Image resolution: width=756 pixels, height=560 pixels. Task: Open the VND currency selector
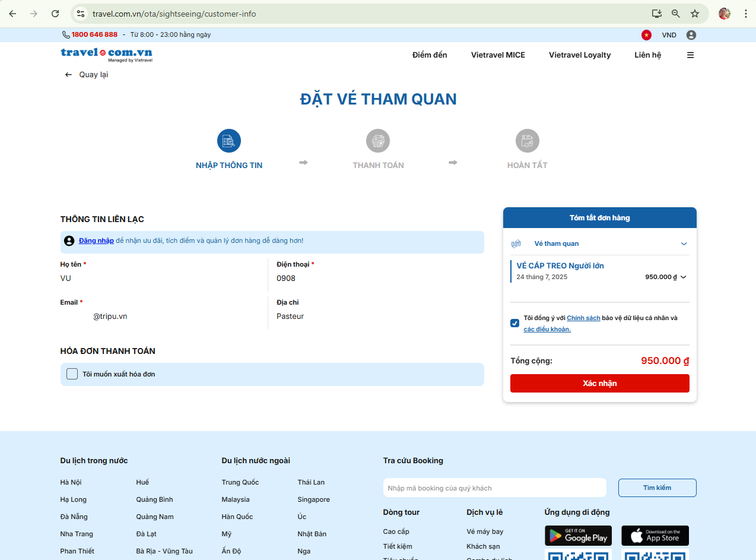point(669,35)
